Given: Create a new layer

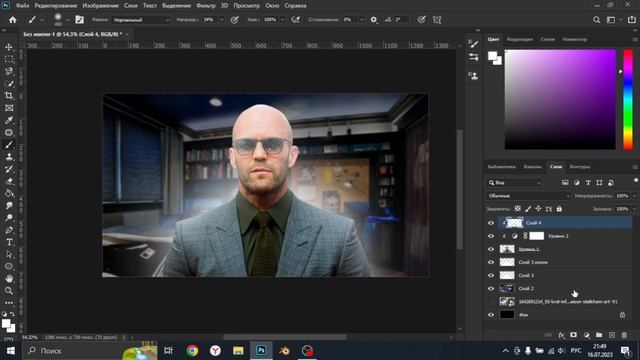Looking at the screenshot, I should pyautogui.click(x=611, y=335).
